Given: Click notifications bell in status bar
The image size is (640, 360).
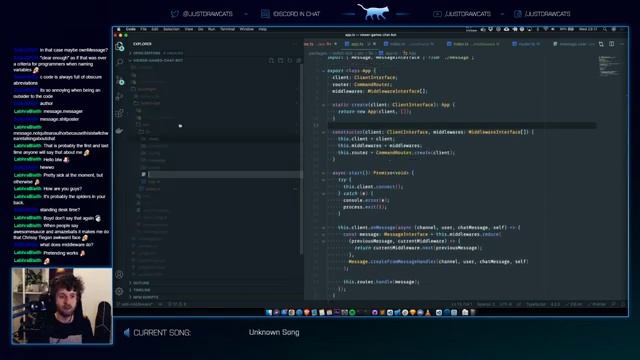Looking at the screenshot, I should click(623, 304).
